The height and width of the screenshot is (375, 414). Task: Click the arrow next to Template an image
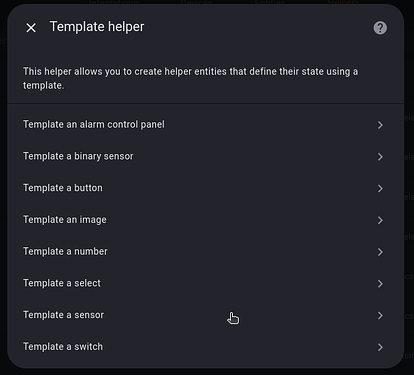[380, 220]
